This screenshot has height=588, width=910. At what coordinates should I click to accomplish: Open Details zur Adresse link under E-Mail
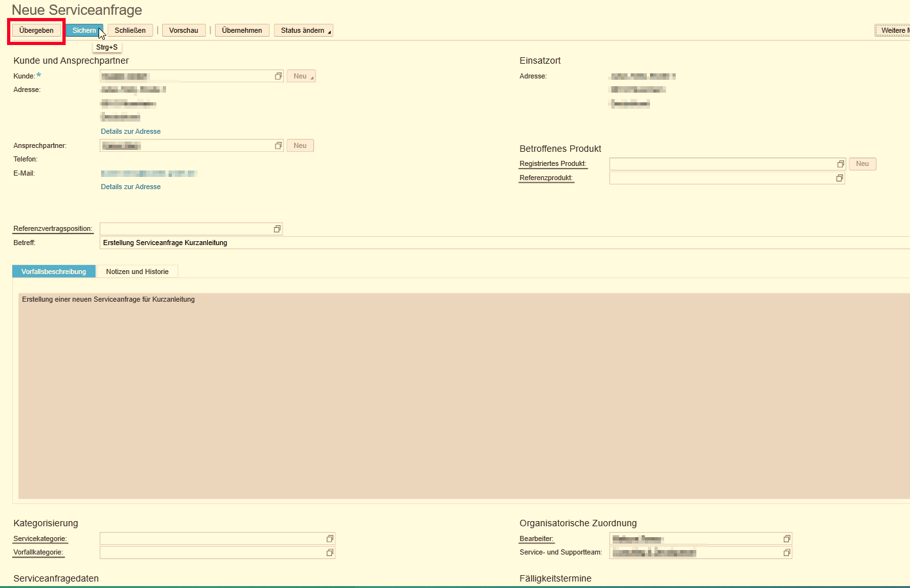tap(131, 187)
